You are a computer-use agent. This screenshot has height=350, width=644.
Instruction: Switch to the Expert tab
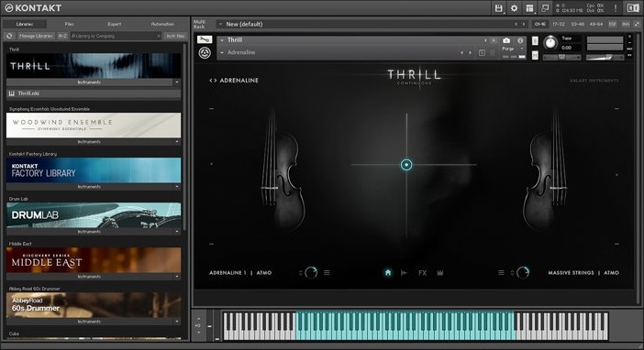(114, 24)
